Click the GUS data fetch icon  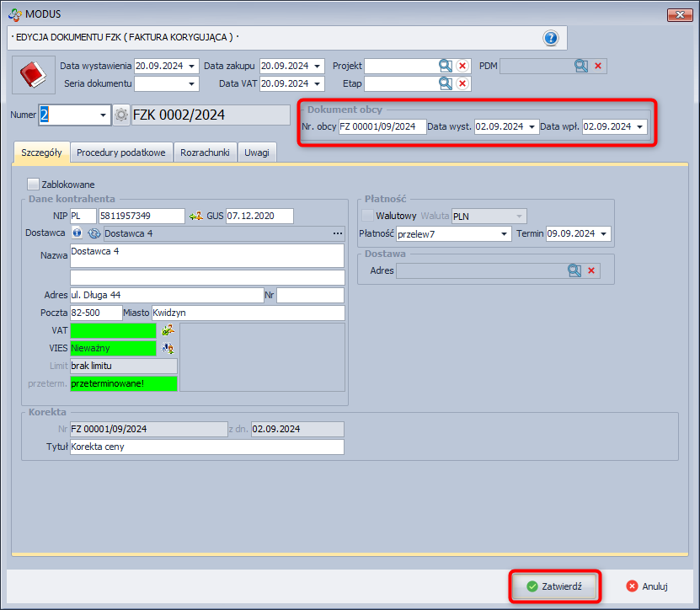coord(196,216)
